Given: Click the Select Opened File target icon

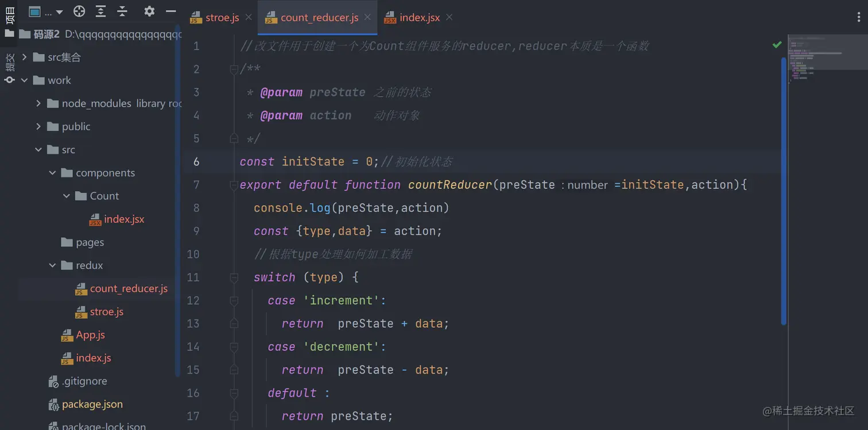Looking at the screenshot, I should [x=79, y=11].
